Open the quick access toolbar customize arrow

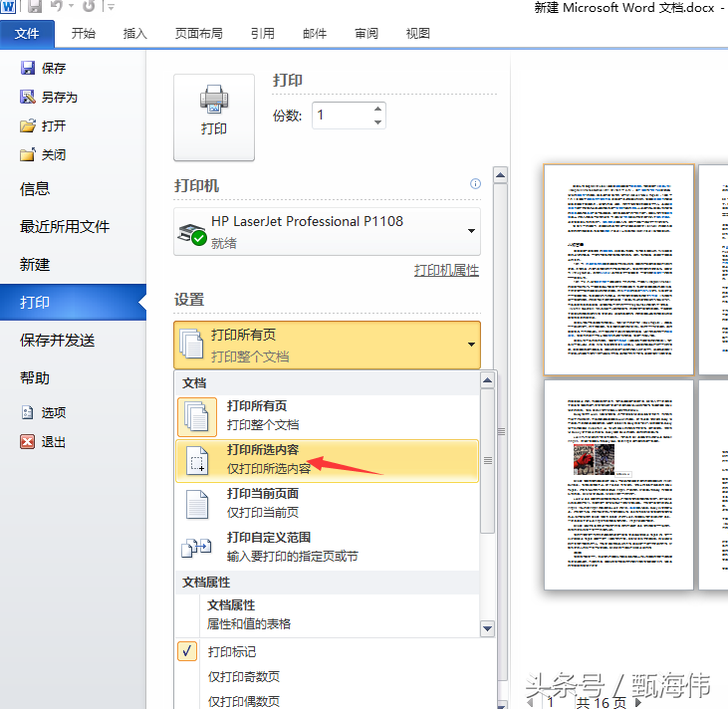point(111,7)
